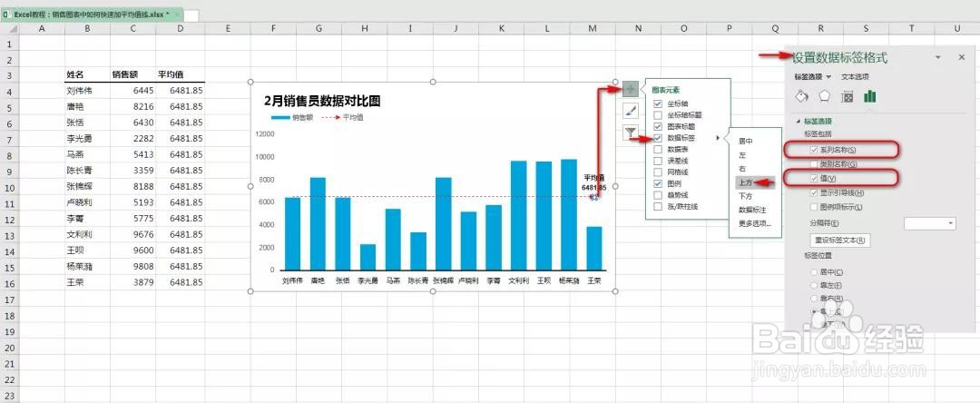The height and width of the screenshot is (403, 980).
Task: Switch to the 文本选项 tab
Action: (855, 77)
